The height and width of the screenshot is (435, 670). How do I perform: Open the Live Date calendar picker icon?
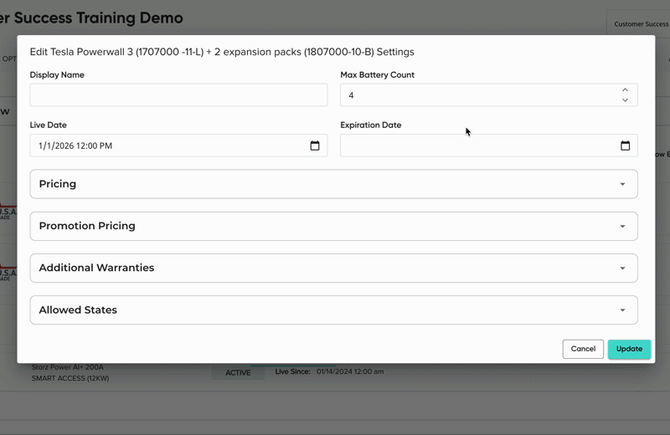(x=314, y=146)
